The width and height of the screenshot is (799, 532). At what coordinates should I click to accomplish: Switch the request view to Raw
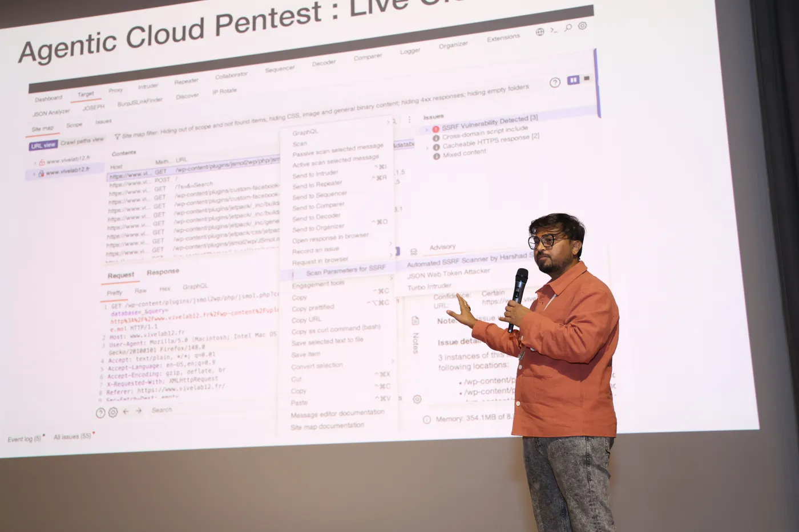(140, 291)
